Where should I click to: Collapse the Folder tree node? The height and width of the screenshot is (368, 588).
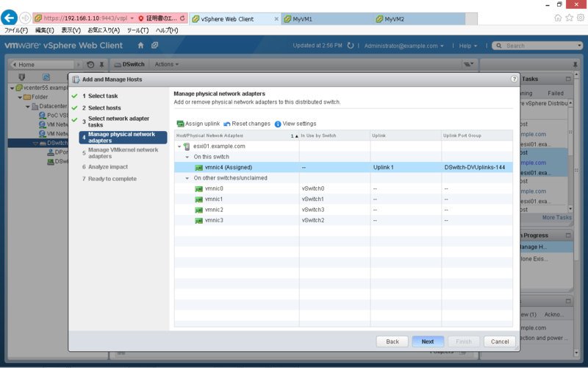point(20,97)
